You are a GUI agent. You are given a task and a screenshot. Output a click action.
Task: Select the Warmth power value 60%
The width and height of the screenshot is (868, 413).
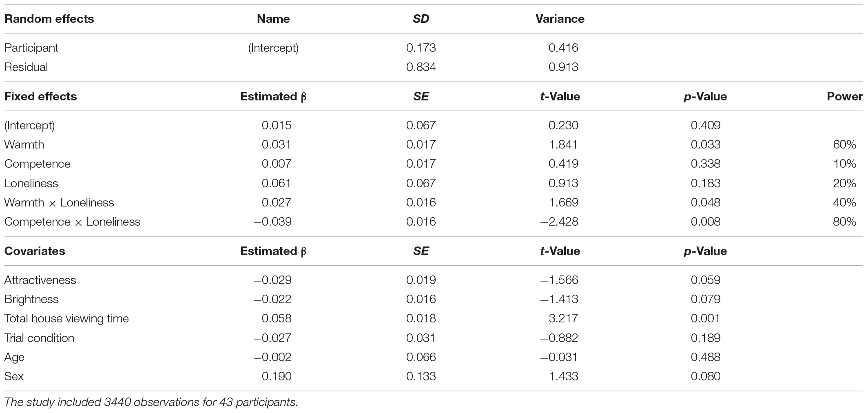pyautogui.click(x=844, y=144)
